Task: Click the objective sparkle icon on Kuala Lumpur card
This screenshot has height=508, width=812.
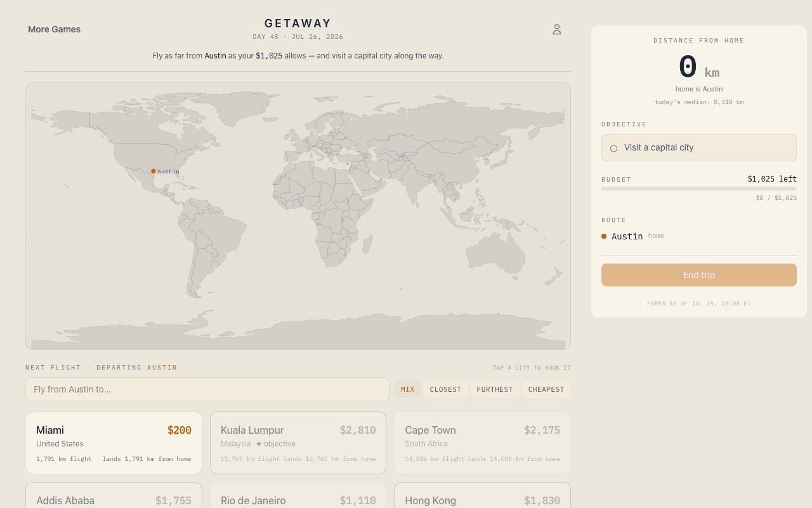Action: coord(259,444)
